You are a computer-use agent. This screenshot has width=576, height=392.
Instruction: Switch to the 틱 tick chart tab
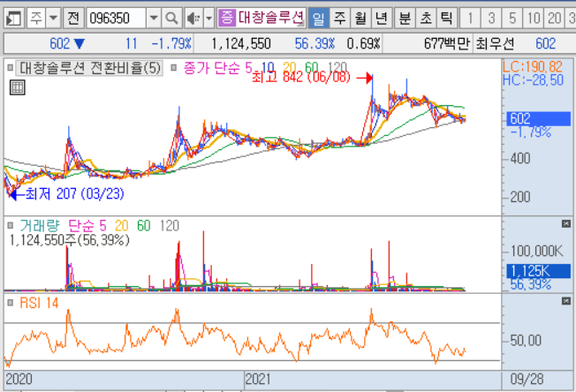[447, 18]
